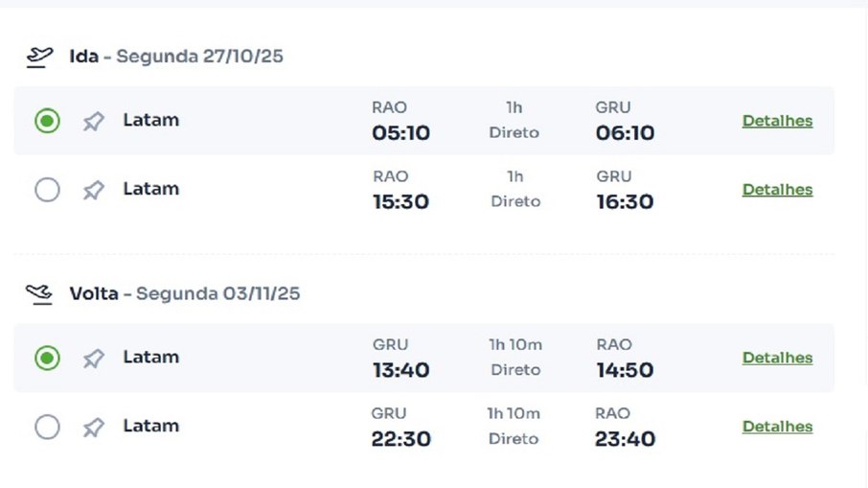Click the 15:30 departure time text

(x=400, y=202)
